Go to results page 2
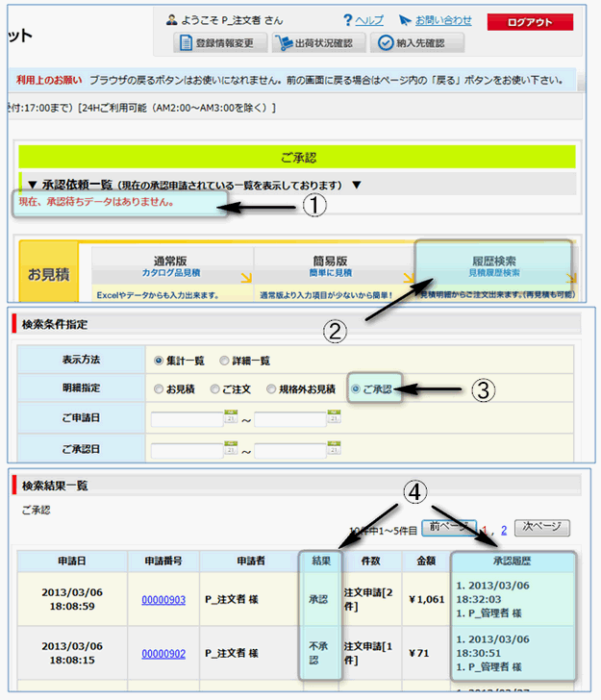Viewport: 601px width, 700px height. [x=504, y=530]
